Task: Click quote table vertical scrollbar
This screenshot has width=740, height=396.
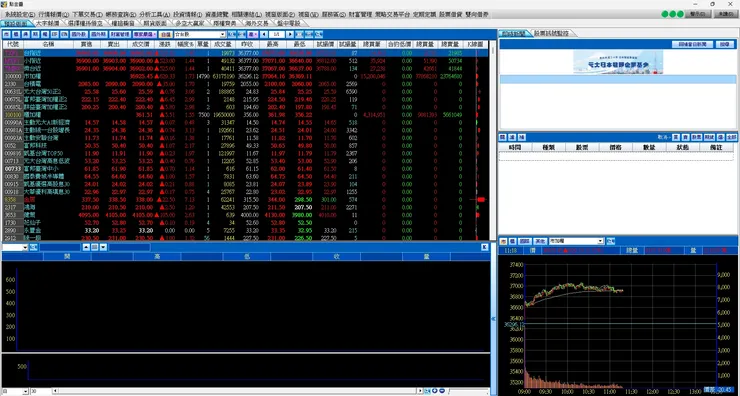Action: click(x=494, y=142)
